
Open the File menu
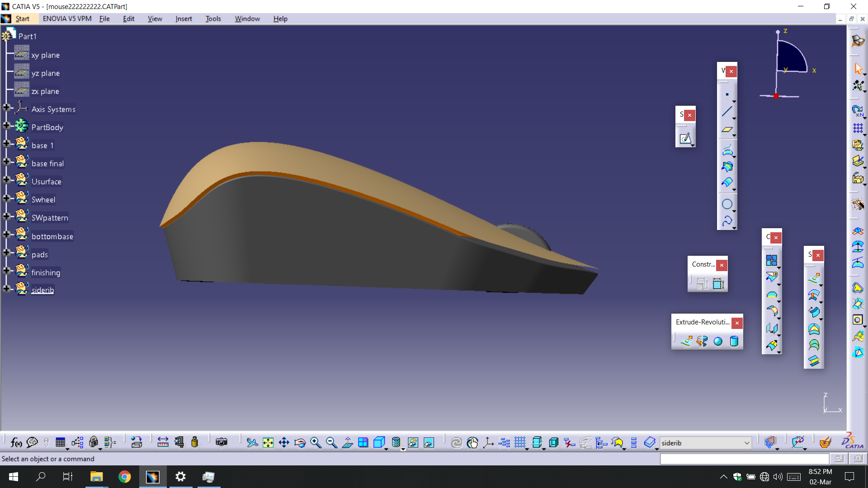point(104,19)
